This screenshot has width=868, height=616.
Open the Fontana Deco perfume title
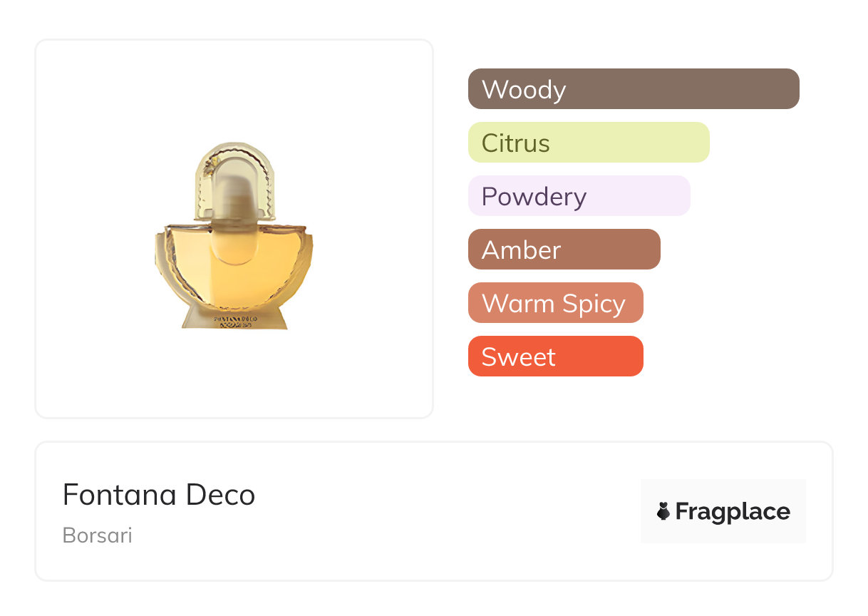(x=159, y=495)
